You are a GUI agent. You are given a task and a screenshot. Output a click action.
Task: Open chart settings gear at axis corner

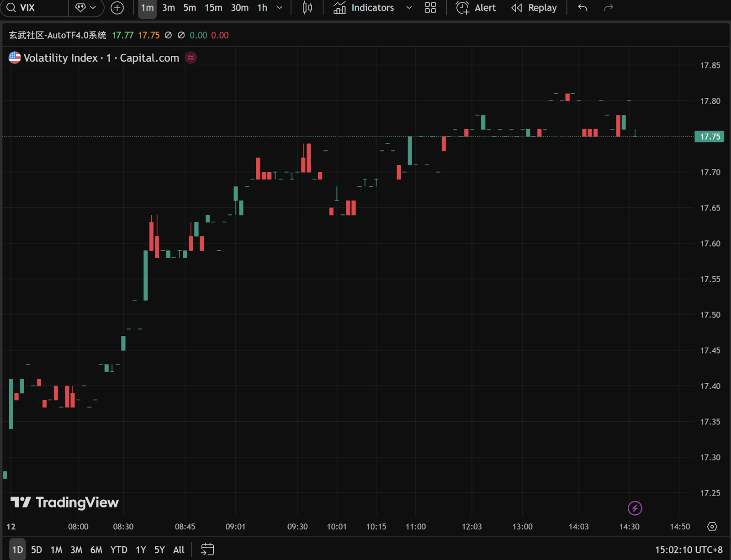712,527
